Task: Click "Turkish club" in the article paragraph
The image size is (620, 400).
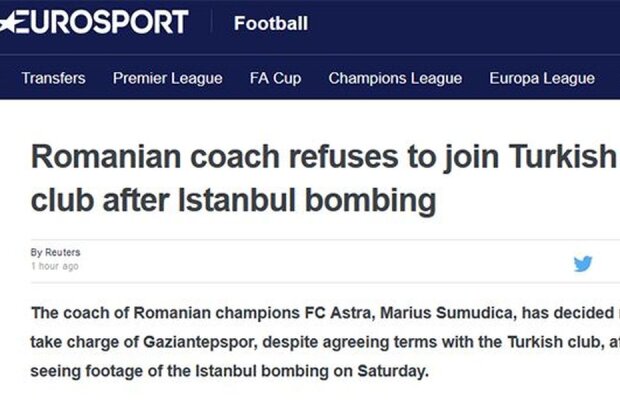Action: coord(532,342)
